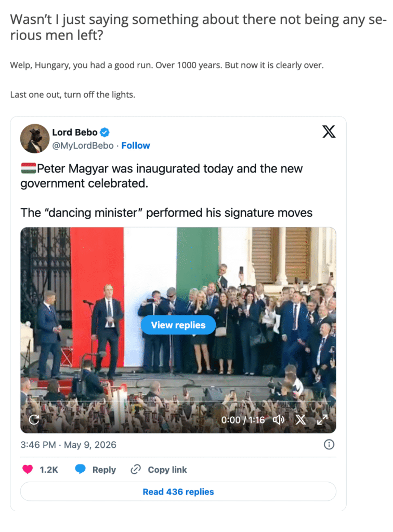This screenshot has height=532, width=393.
Task: Follow the @MyLordBebo account
Action: 135,145
